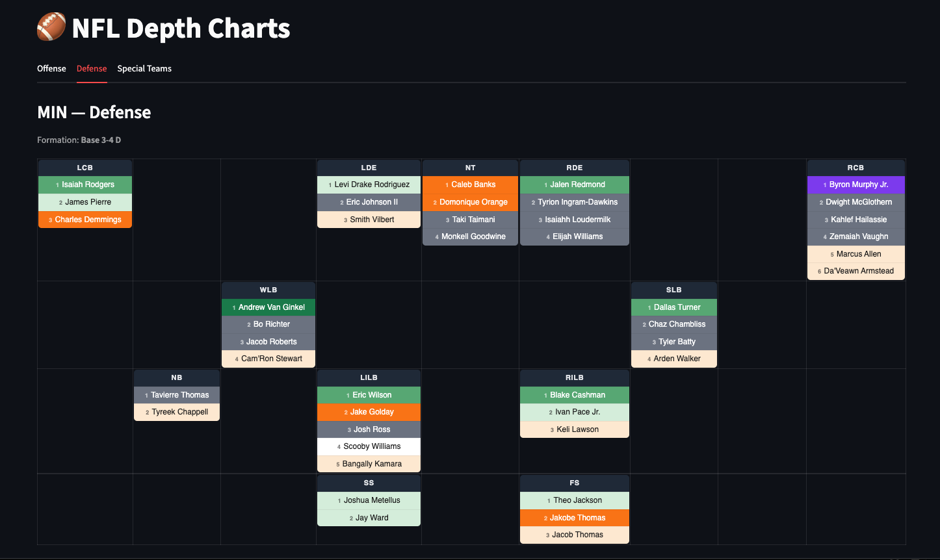Select Arden Walker under SLB
Screen dimensions: 940x560
[674, 359]
